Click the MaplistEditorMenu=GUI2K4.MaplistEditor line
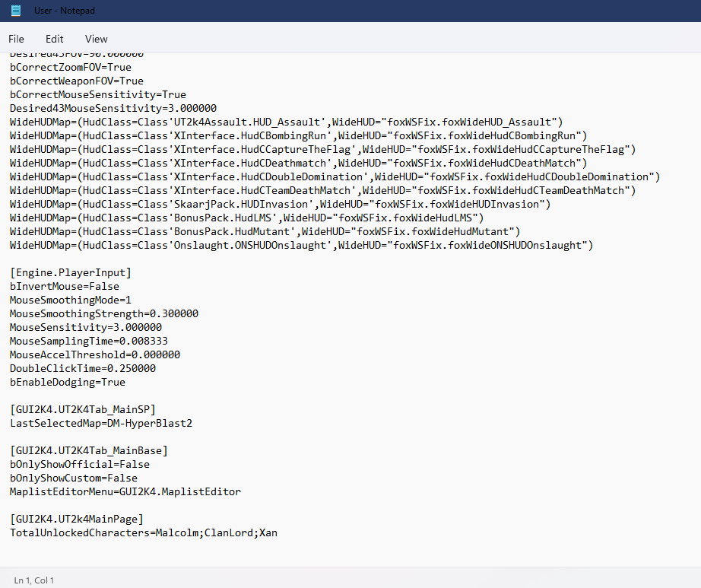This screenshot has width=701, height=588. pyautogui.click(x=125, y=491)
